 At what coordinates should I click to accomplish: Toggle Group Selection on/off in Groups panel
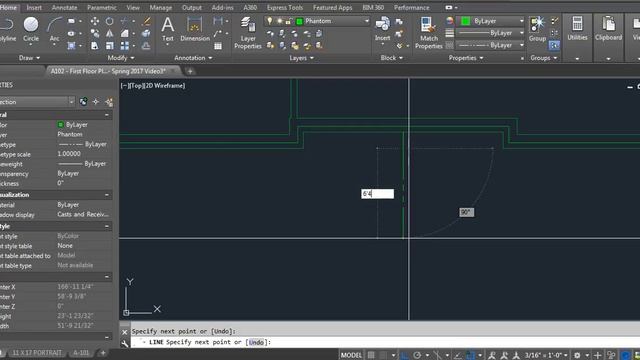[554, 45]
